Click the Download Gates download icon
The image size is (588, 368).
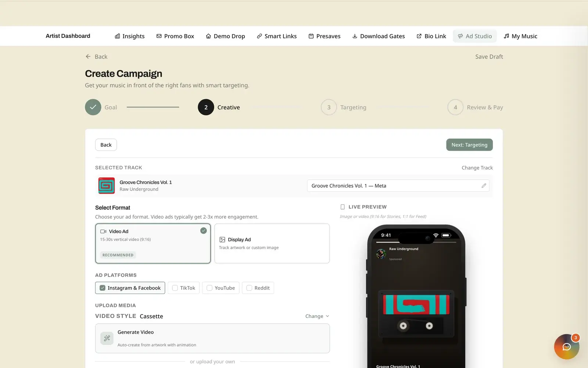click(x=355, y=36)
